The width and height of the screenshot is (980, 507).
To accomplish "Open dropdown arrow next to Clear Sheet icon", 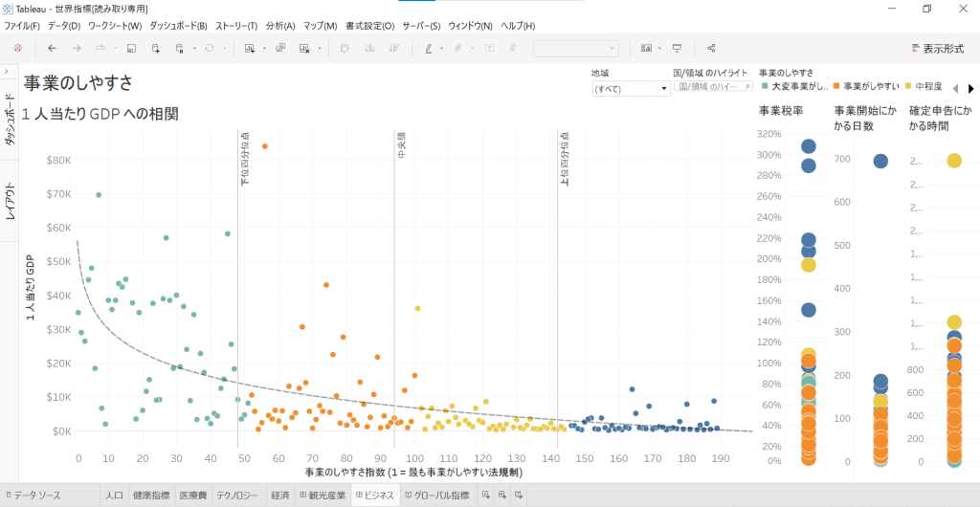I will (x=320, y=48).
